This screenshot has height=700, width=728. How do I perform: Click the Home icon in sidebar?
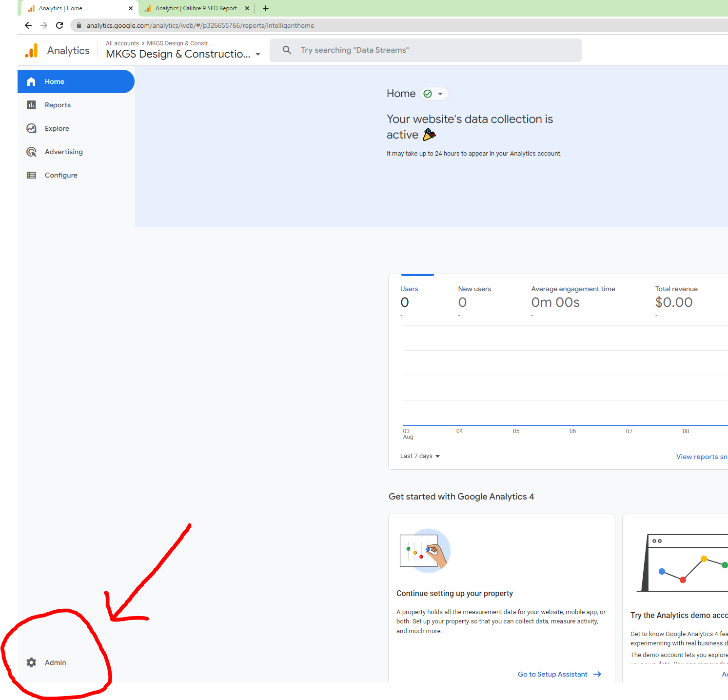coord(31,81)
